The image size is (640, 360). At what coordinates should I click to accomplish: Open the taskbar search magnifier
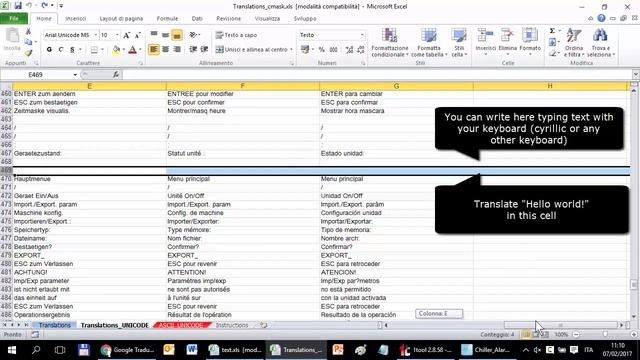36,350
